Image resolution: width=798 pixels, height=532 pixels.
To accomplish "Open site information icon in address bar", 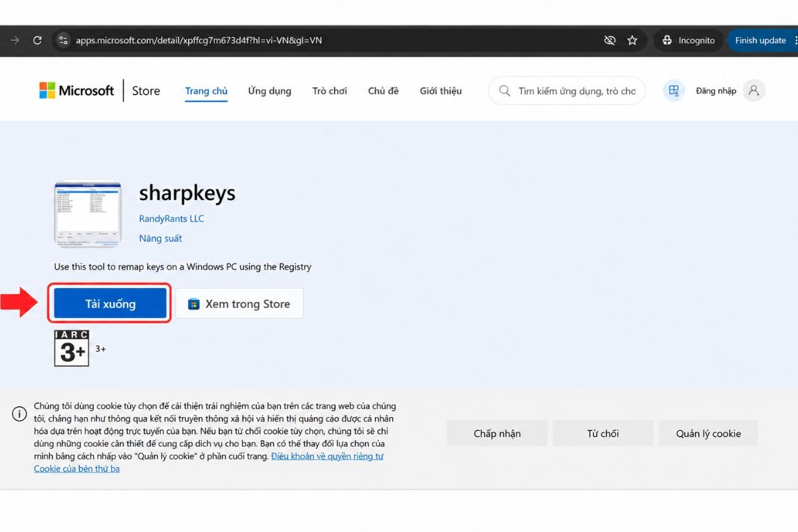I will [x=63, y=41].
